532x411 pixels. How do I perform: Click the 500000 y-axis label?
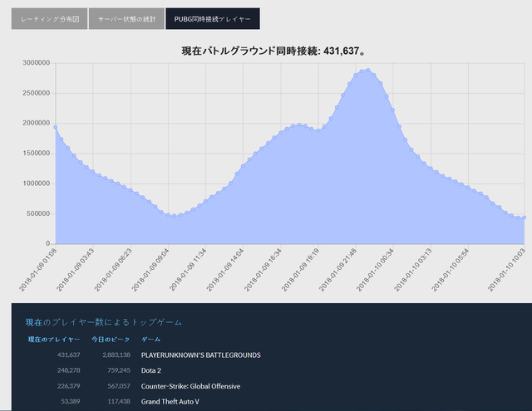(x=38, y=213)
